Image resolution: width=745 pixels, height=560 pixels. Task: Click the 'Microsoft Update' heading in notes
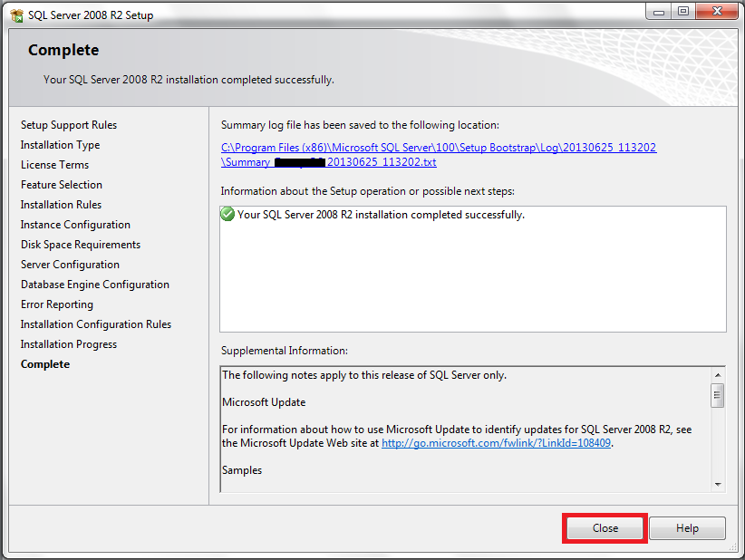tap(264, 402)
